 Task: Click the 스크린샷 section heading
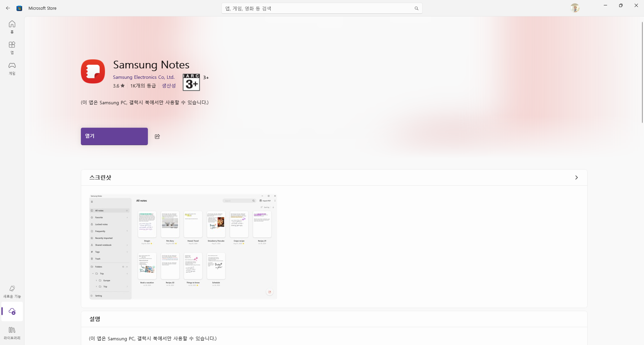click(x=100, y=177)
